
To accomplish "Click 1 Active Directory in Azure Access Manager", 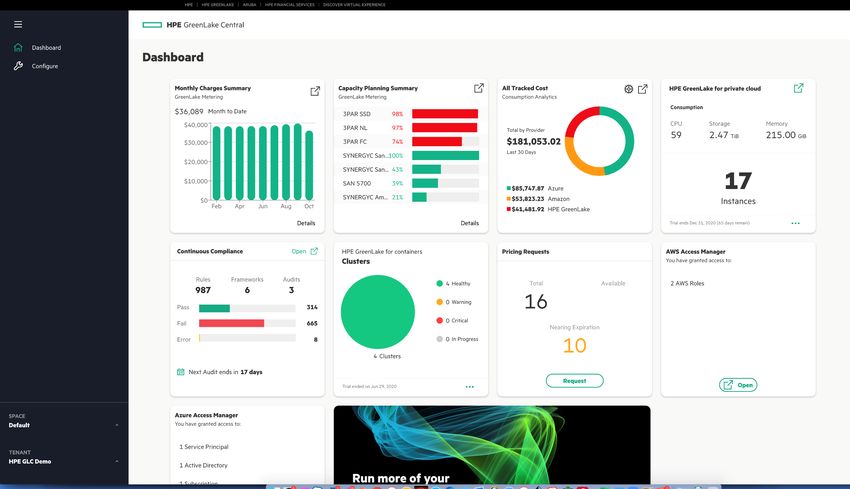I will [203, 465].
